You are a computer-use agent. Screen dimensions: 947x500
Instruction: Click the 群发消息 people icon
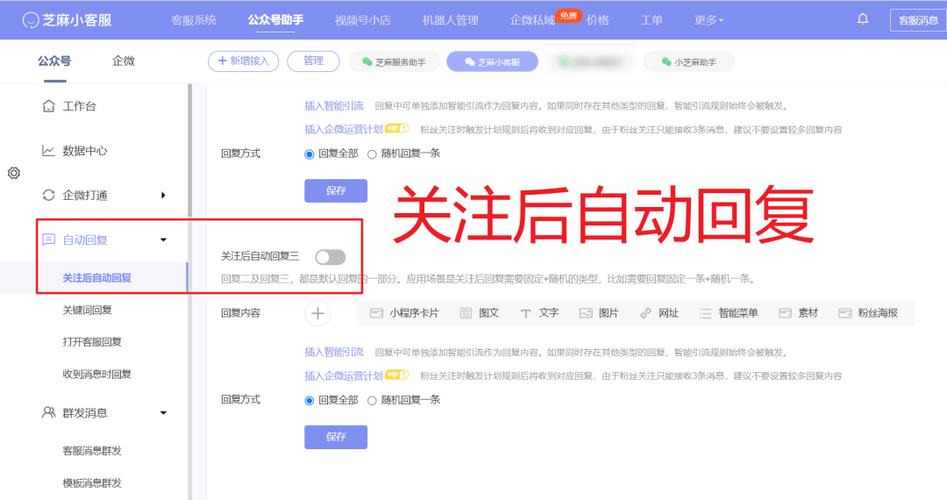click(x=49, y=412)
